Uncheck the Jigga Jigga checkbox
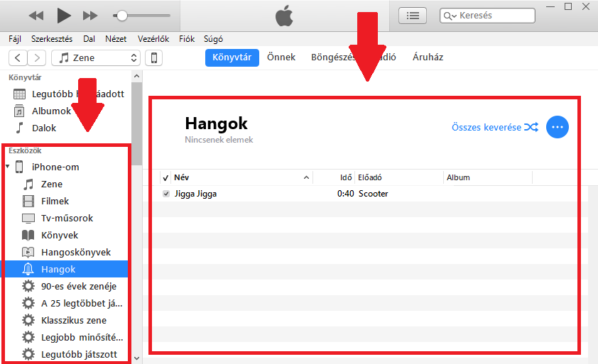Screen dimensions: 598x364 (166, 194)
